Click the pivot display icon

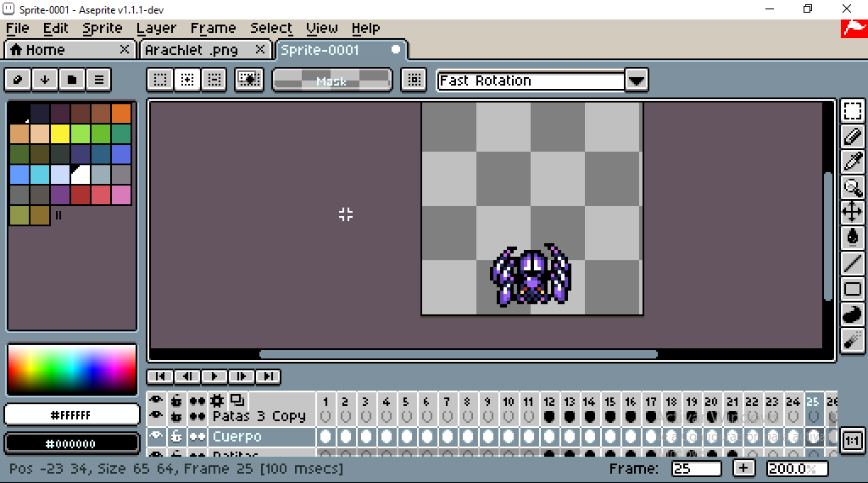coord(414,80)
